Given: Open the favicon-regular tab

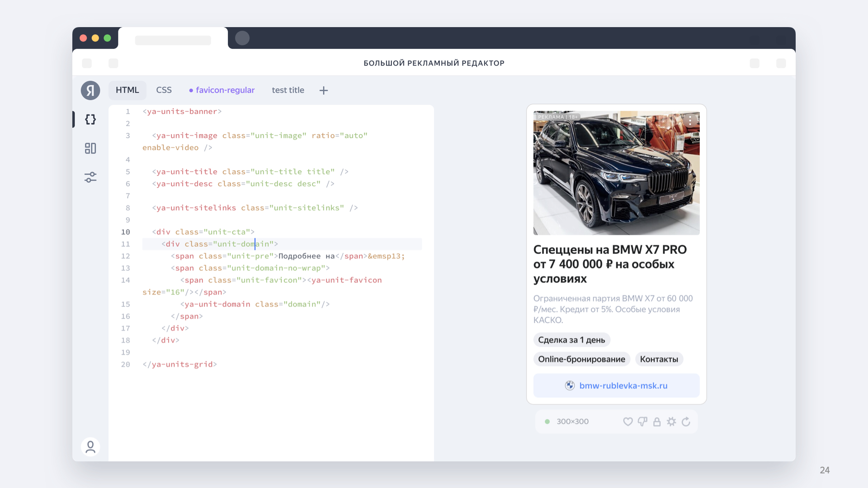Looking at the screenshot, I should click(x=222, y=90).
